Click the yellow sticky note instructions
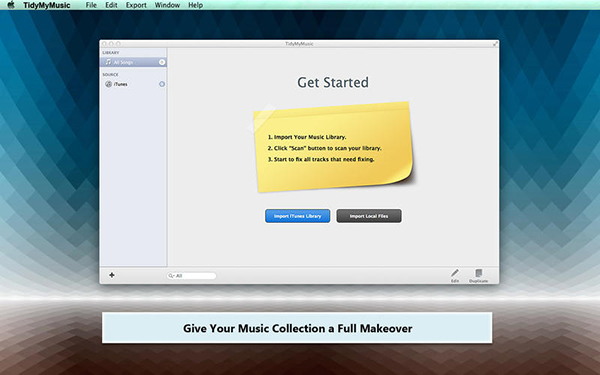The width and height of the screenshot is (600, 375). (333, 147)
